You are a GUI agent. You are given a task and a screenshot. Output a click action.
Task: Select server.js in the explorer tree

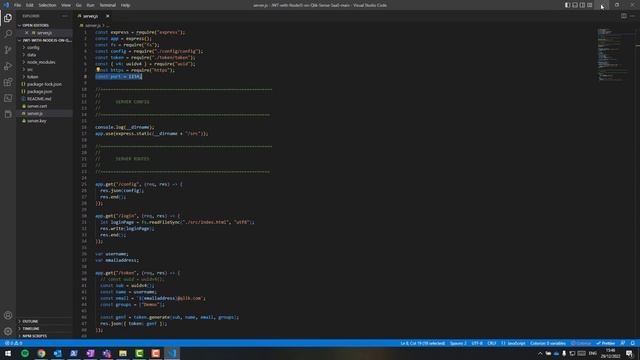[x=35, y=113]
